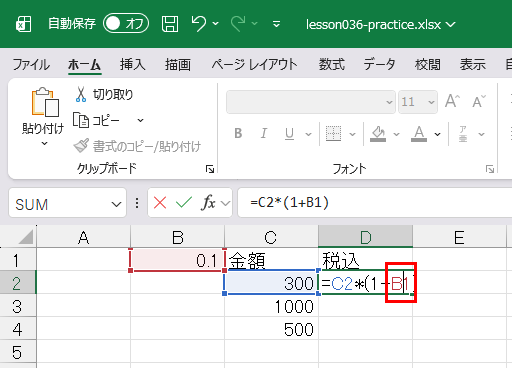Image resolution: width=512 pixels, height=368 pixels.
Task: Select column E header
Action: pos(460,237)
